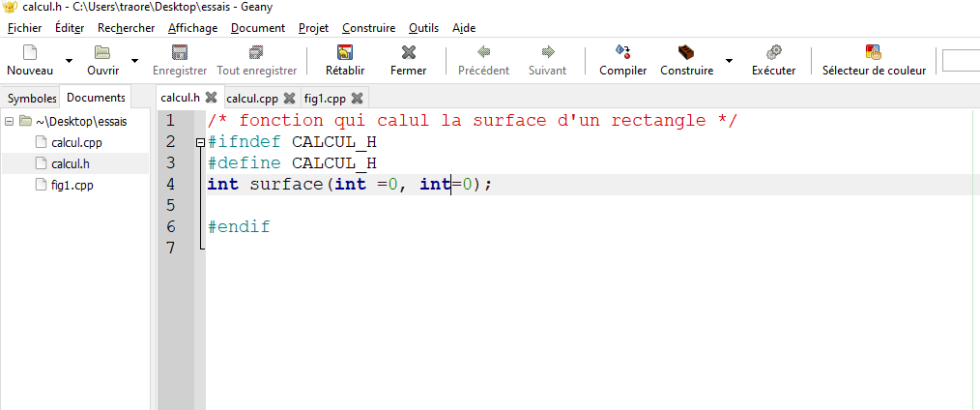
Task: Toggle the fold marker on line 2
Action: (x=200, y=142)
